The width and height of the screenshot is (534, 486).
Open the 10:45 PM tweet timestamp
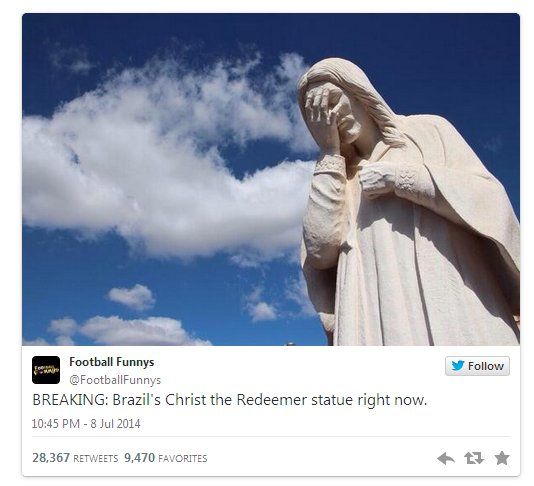(x=56, y=424)
